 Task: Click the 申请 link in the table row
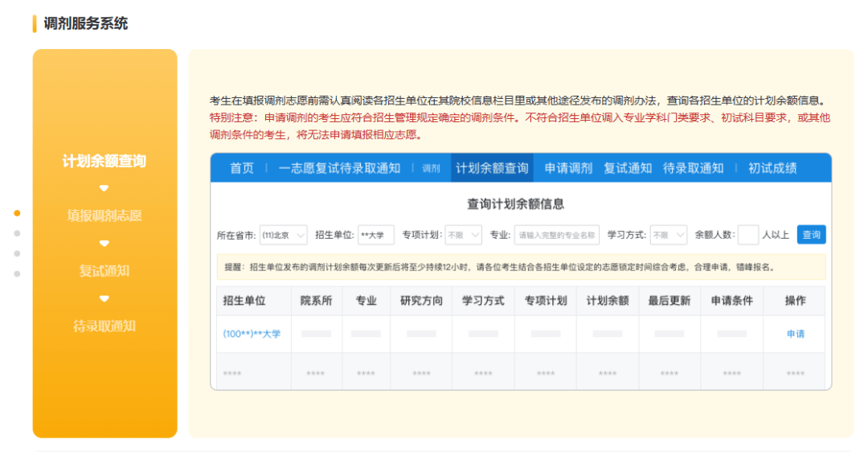pos(795,334)
